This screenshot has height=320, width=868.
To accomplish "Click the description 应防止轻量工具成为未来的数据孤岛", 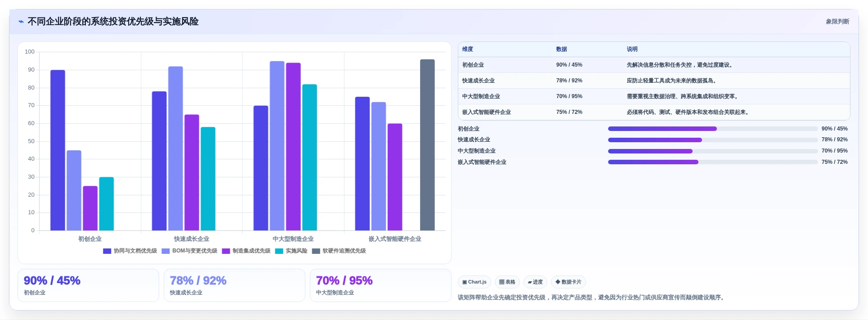I will tap(672, 81).
